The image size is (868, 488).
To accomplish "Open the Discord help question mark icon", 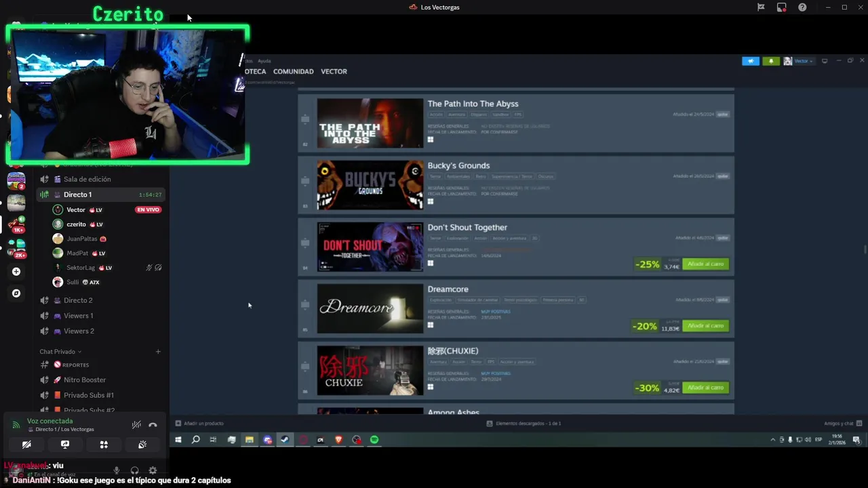I will [803, 7].
